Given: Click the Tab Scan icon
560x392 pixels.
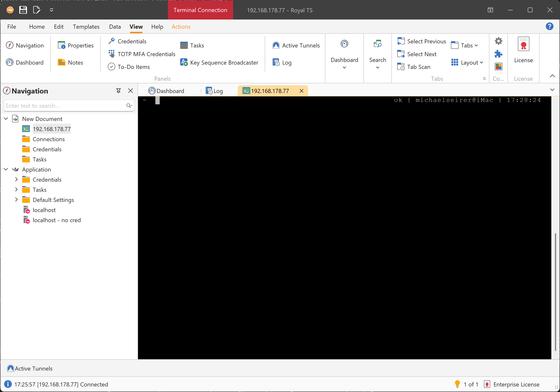Looking at the screenshot, I should [x=401, y=66].
